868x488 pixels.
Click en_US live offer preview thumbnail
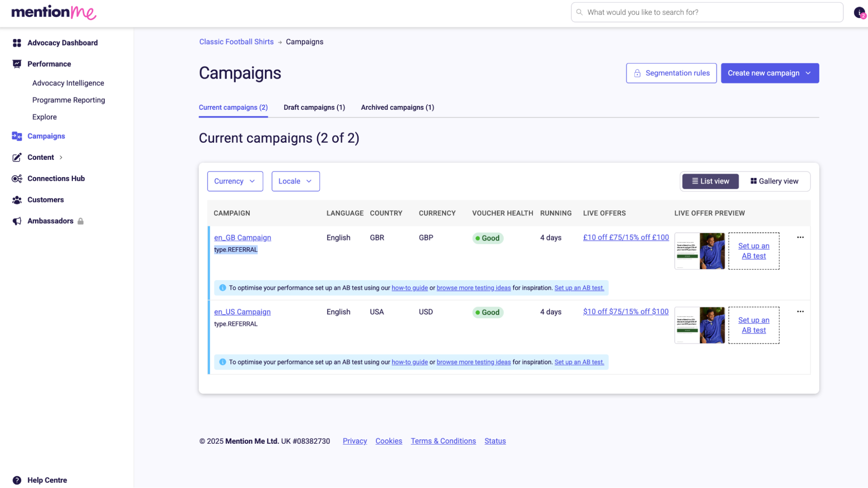pyautogui.click(x=699, y=325)
